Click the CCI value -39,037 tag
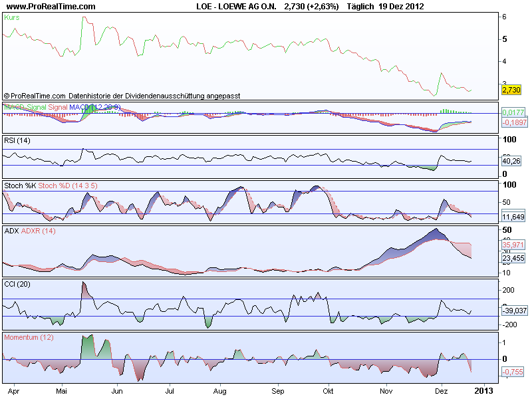Screen dimensions: 532x399 pos(515,311)
